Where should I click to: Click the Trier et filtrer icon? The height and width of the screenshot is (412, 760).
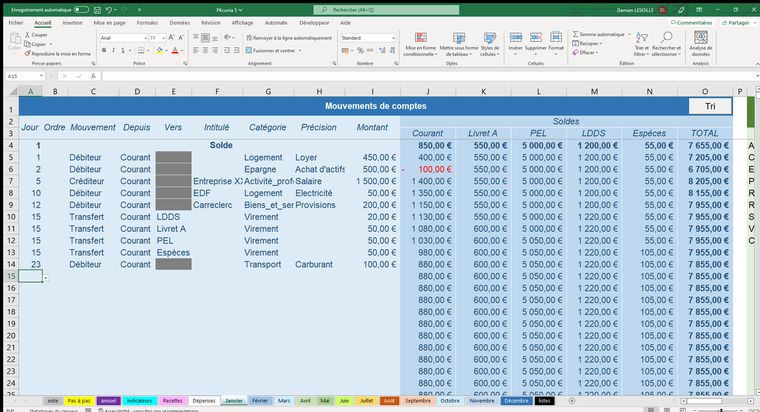coord(641,37)
